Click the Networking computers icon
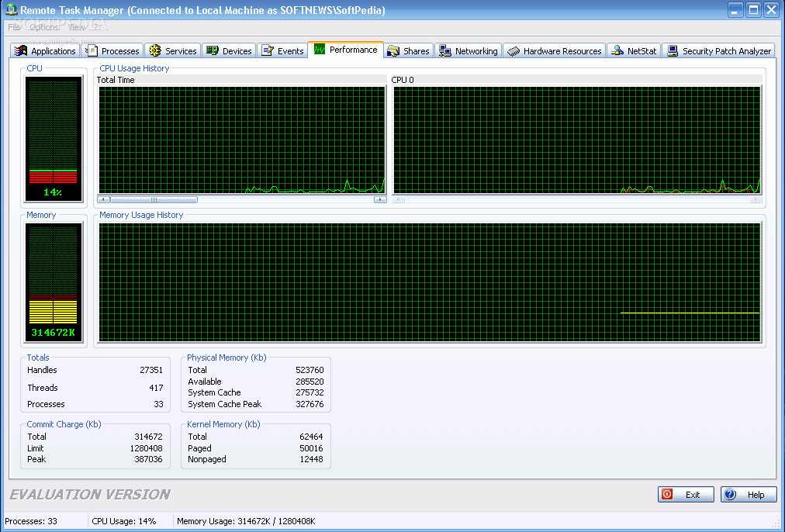 (445, 51)
